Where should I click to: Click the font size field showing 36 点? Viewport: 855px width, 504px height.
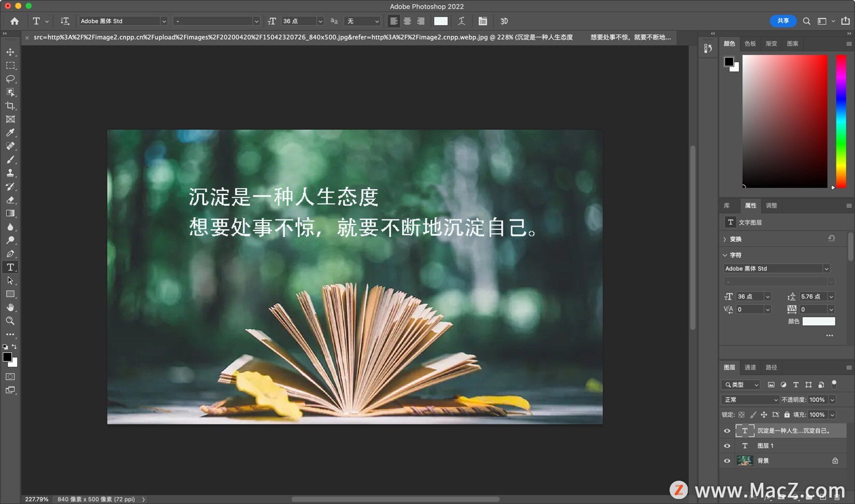pyautogui.click(x=298, y=21)
